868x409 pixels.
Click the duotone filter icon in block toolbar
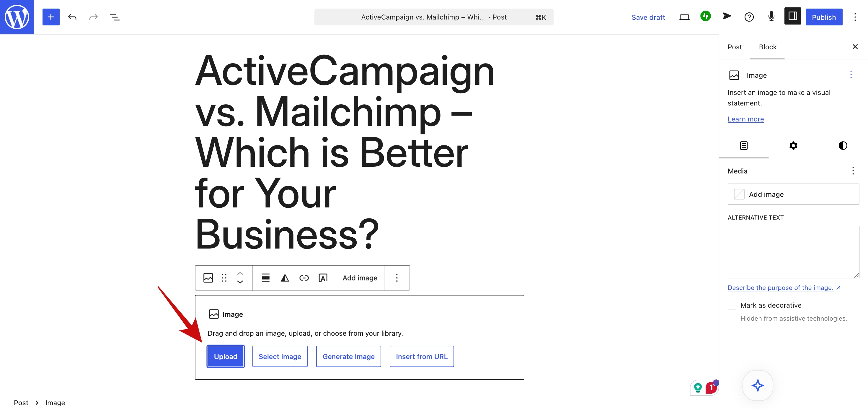click(285, 277)
